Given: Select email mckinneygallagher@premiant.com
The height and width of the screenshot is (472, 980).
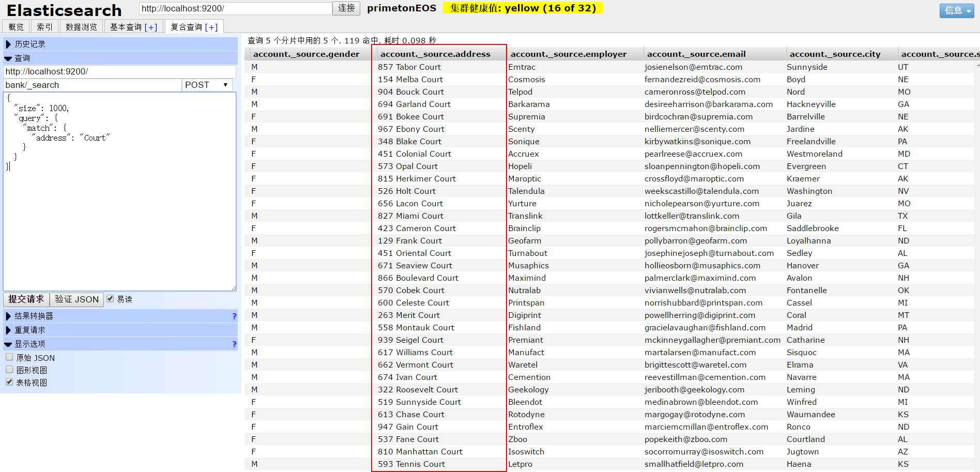Looking at the screenshot, I should (x=712, y=340).
